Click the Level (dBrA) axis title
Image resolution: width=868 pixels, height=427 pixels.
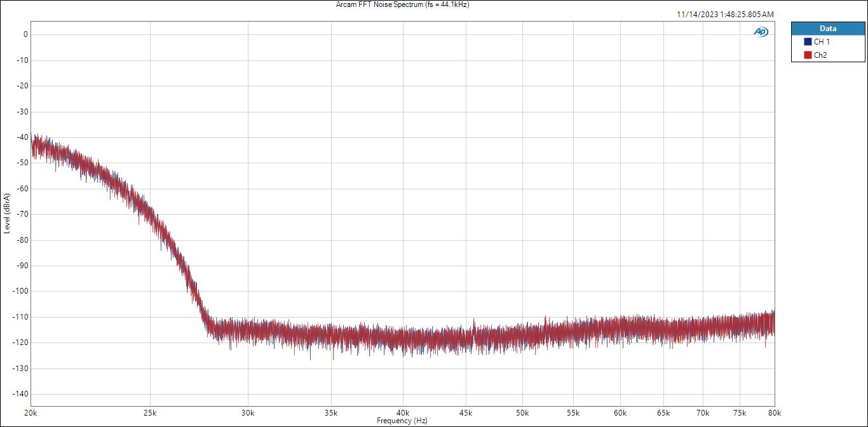6,213
